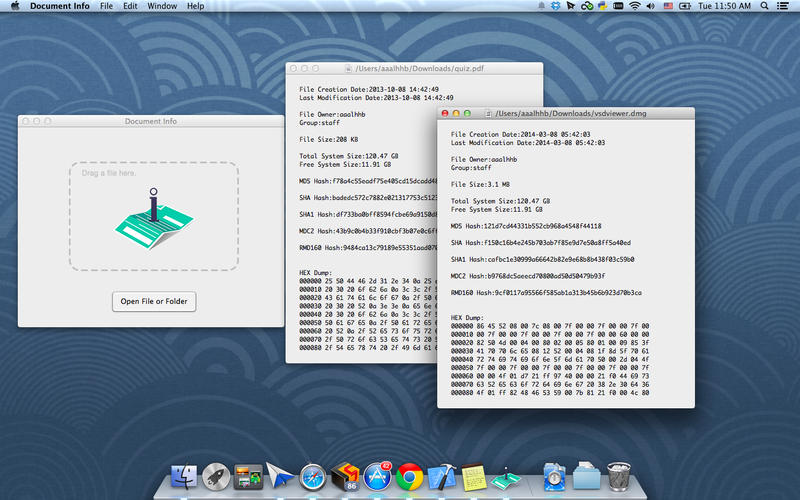Click the dashed drag-a-file drop zone
This screenshot has width=800, height=500.
[154, 216]
